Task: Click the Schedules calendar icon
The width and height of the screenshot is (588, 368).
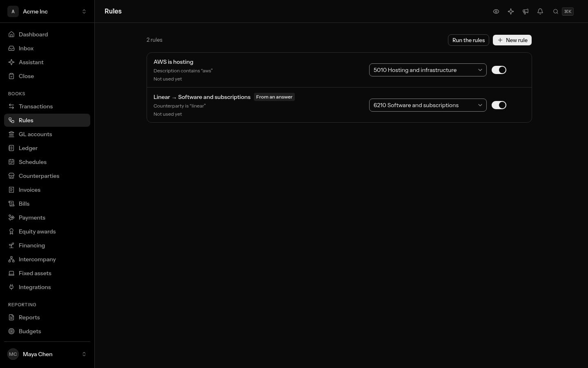Action: tap(11, 162)
